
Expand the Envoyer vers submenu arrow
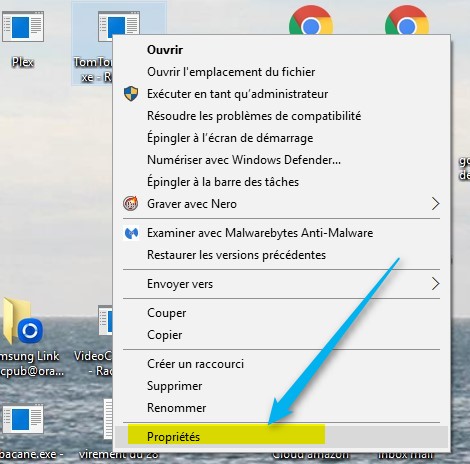coord(435,284)
